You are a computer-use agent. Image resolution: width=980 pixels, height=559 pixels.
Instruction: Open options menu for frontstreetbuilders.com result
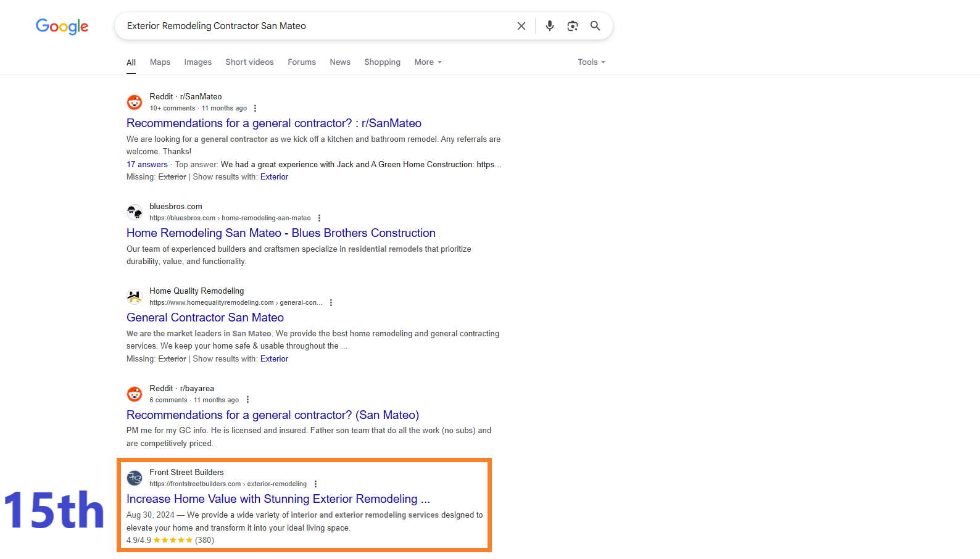tap(315, 484)
